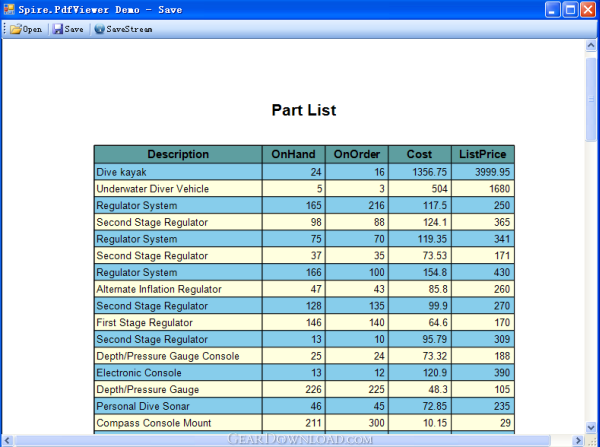Select the Dive kayak row
This screenshot has height=447, width=600.
(304, 172)
